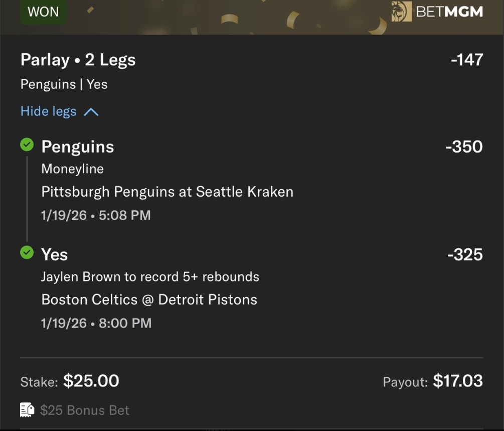Click the $25.00 stake amount
The image size is (504, 431).
coord(91,381)
